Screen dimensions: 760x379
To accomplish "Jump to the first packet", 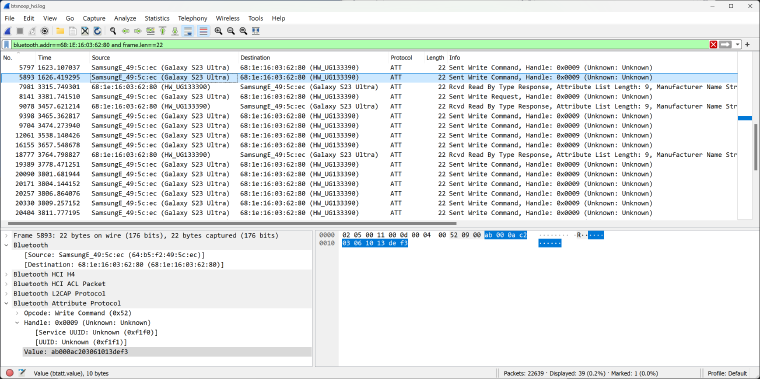I will [163, 31].
